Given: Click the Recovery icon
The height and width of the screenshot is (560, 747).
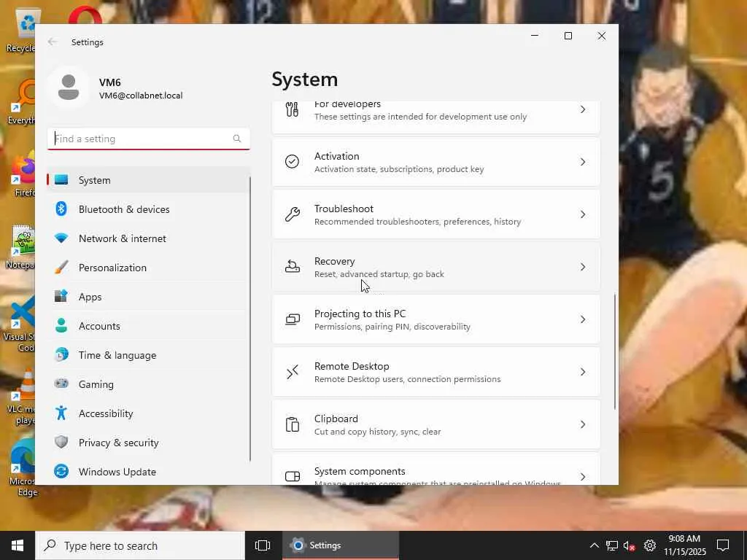Looking at the screenshot, I should coord(292,267).
